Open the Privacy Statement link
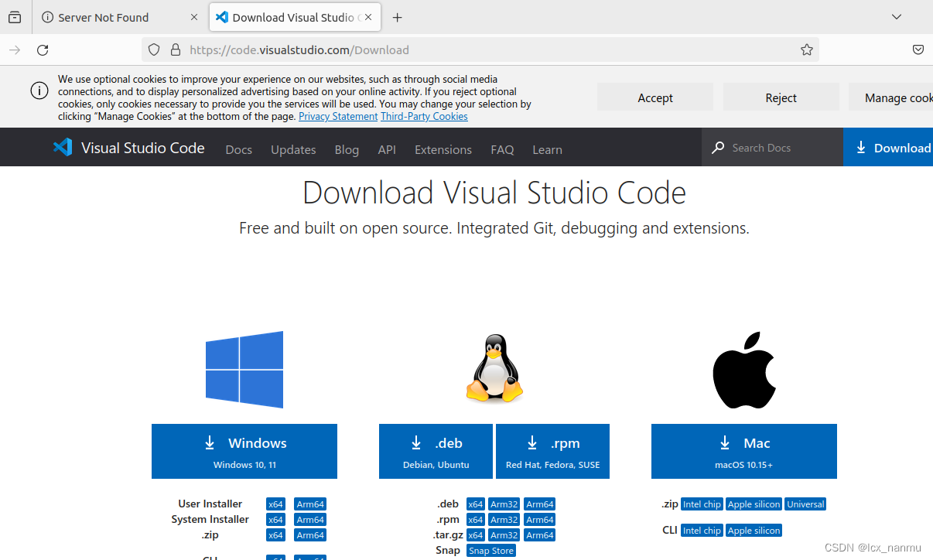This screenshot has height=560, width=933. point(338,116)
